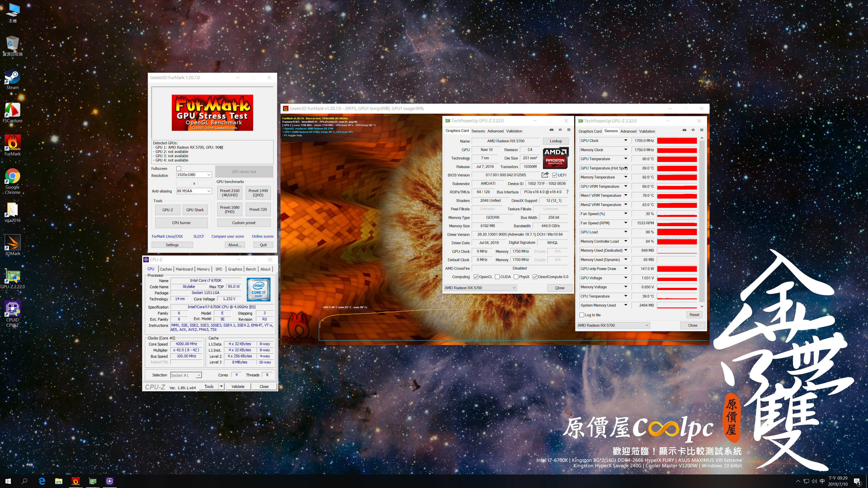Screen dimensions: 868x488
Task: Switch to FurMark taskbar icon
Action: click(x=75, y=481)
